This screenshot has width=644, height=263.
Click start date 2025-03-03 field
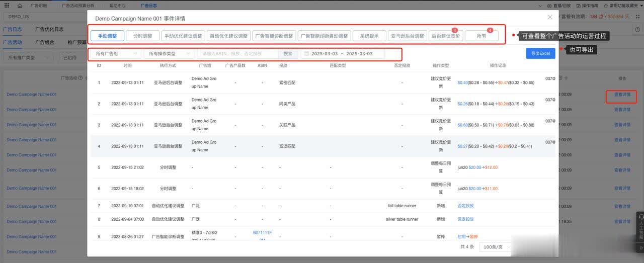tap(325, 53)
